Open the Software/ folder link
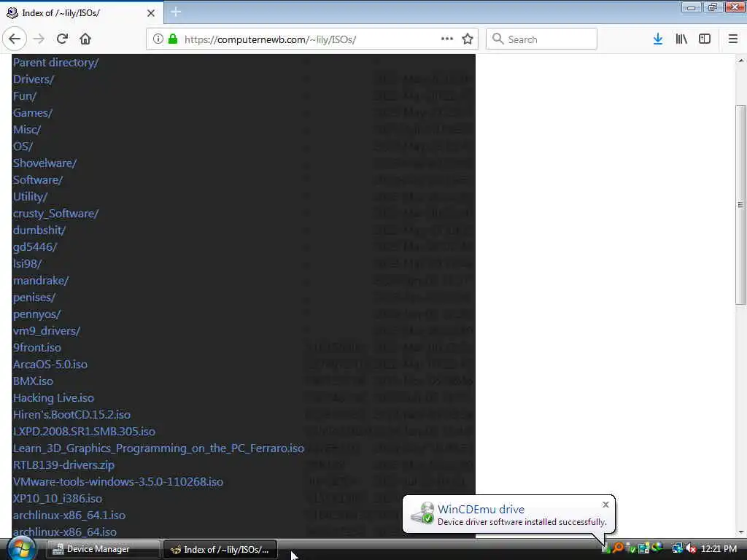This screenshot has height=560, width=747. [x=38, y=180]
